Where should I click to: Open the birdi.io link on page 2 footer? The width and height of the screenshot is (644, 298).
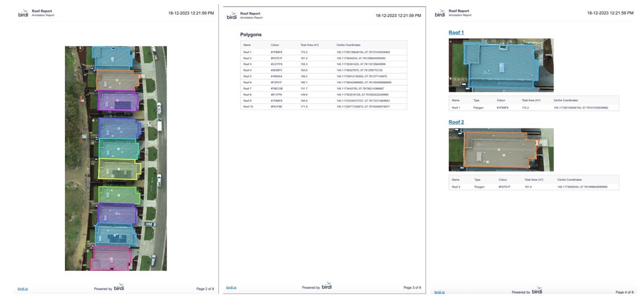[23, 289]
